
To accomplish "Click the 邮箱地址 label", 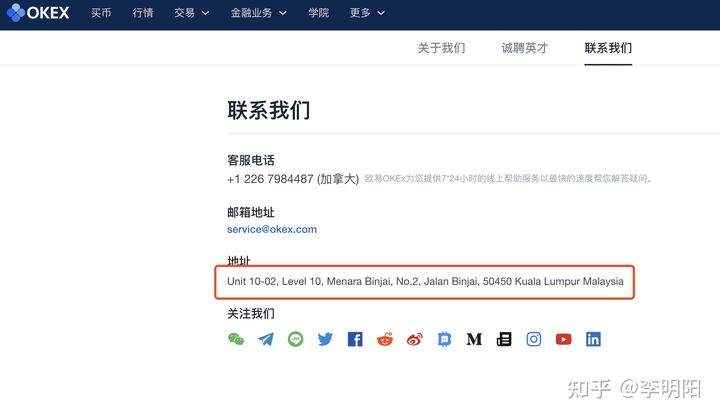I will coord(251,212).
